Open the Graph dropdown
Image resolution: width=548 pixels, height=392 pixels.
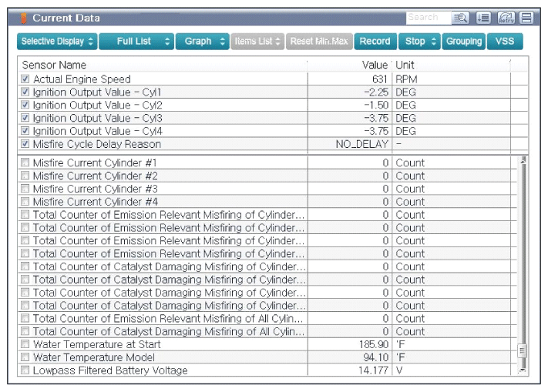point(202,41)
